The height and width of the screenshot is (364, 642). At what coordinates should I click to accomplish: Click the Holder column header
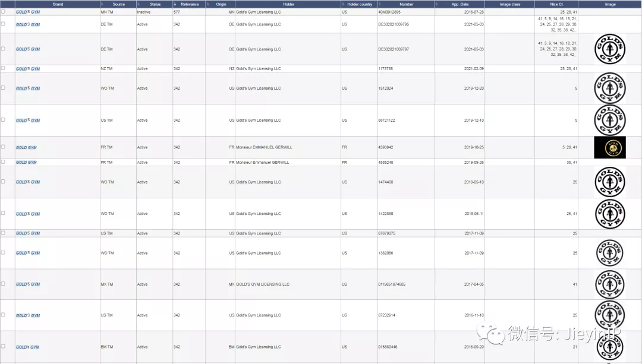pyautogui.click(x=288, y=4)
